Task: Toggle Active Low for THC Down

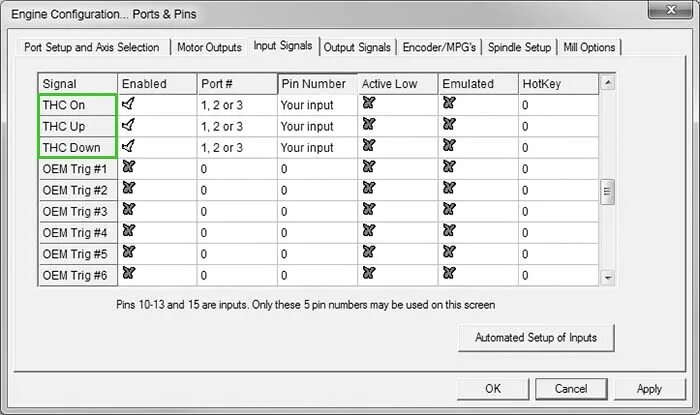Action: pyautogui.click(x=369, y=145)
